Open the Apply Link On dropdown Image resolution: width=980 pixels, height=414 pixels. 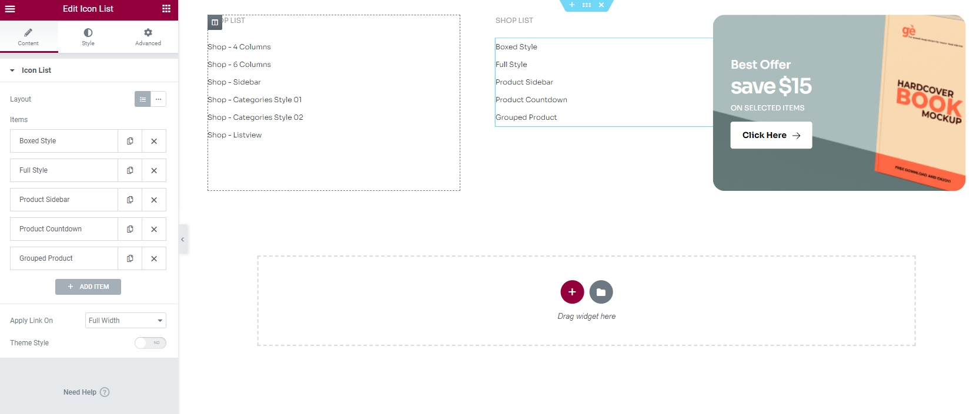126,321
